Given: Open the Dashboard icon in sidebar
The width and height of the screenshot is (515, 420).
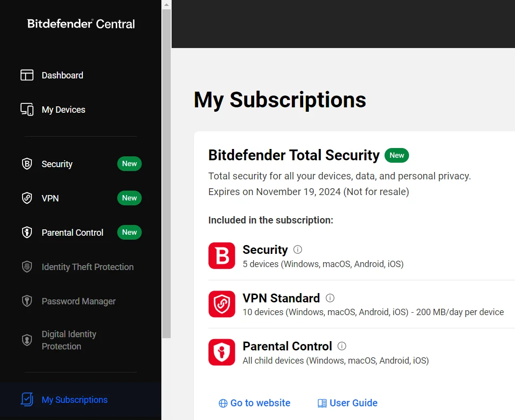Looking at the screenshot, I should [x=27, y=75].
